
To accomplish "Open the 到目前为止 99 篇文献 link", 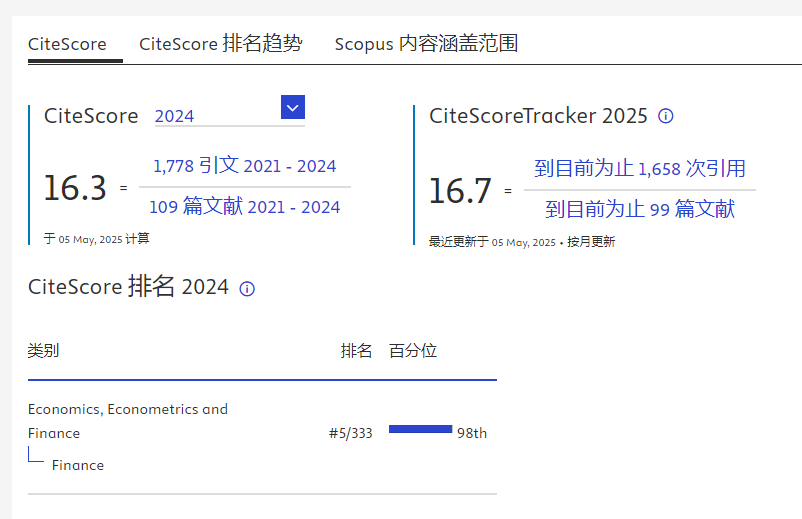I will pyautogui.click(x=640, y=209).
